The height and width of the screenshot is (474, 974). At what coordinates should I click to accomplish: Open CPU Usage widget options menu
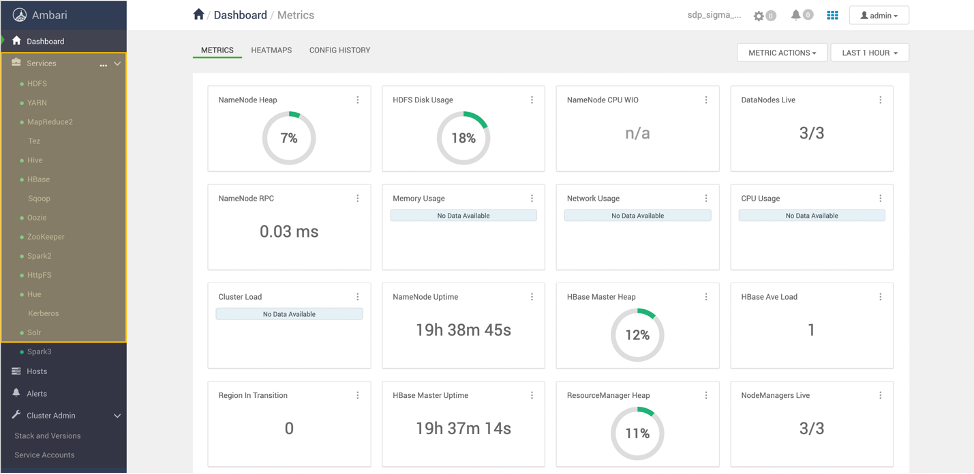(881, 198)
